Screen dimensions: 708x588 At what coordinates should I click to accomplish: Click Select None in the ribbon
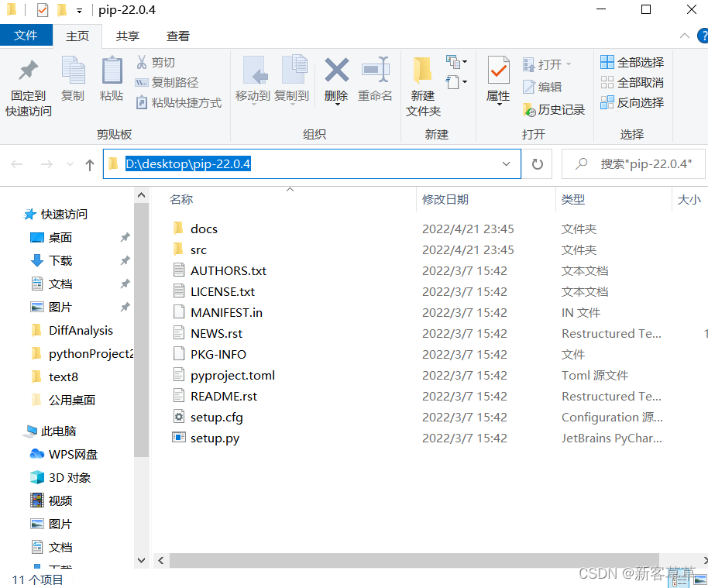tap(632, 83)
